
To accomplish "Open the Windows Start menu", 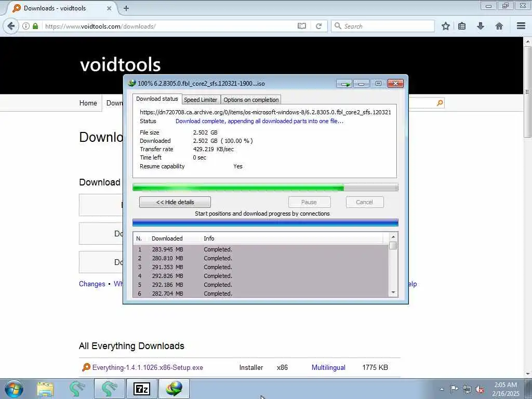I will click(x=14, y=389).
